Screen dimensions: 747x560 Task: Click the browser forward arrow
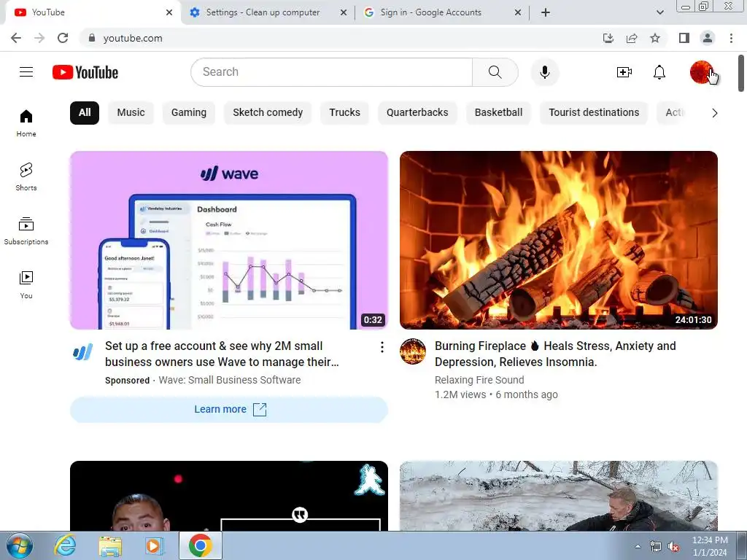coord(39,38)
